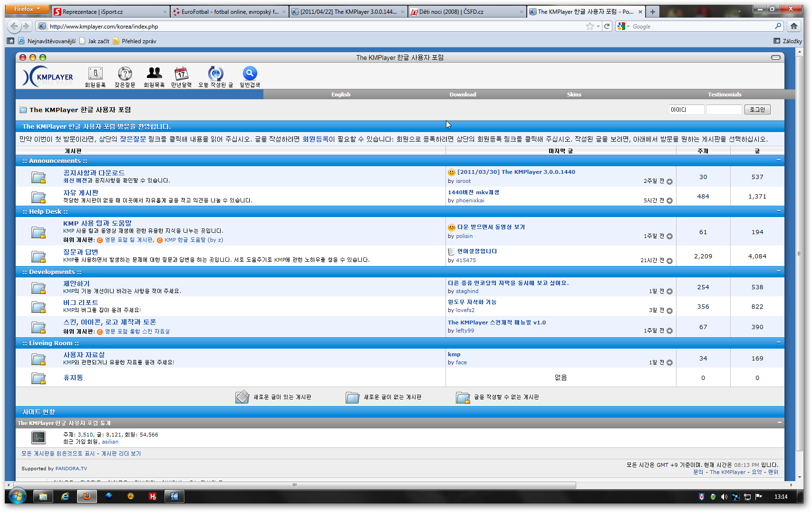Go back to the previous page
Image resolution: width=812 pixels, height=512 pixels.
point(14,26)
